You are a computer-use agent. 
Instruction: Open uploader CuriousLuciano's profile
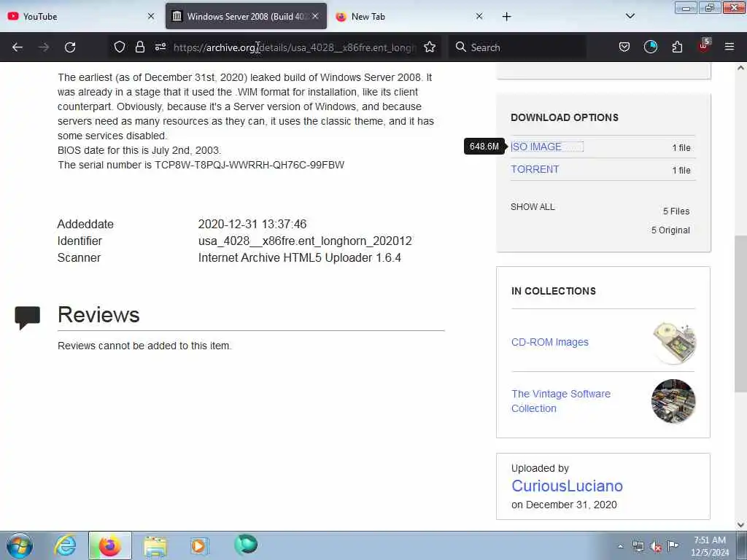click(567, 486)
